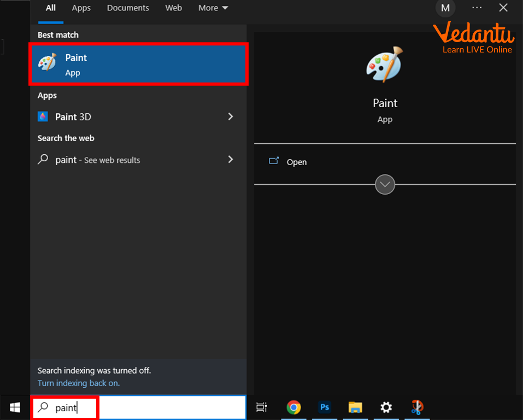This screenshot has width=523, height=420.
Task: Click the Task View taskbar icon
Action: click(262, 407)
